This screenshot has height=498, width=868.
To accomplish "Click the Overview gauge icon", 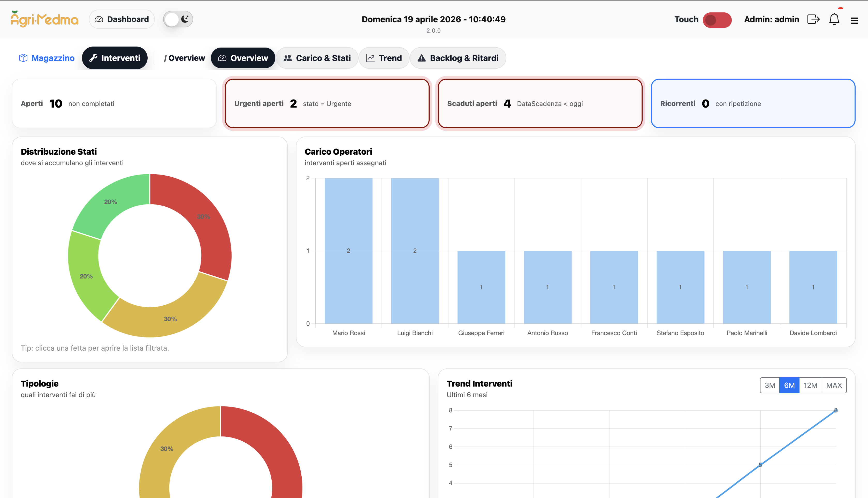I will pyautogui.click(x=222, y=58).
